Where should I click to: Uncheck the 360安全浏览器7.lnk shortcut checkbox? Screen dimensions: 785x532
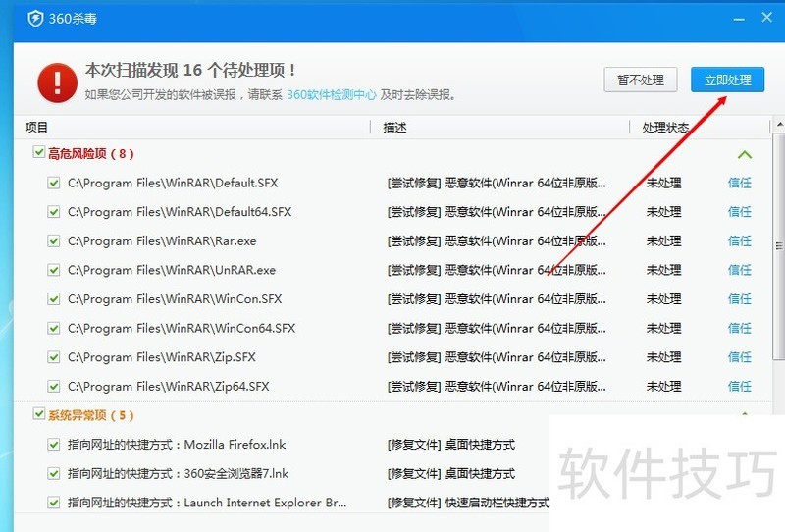(x=54, y=474)
